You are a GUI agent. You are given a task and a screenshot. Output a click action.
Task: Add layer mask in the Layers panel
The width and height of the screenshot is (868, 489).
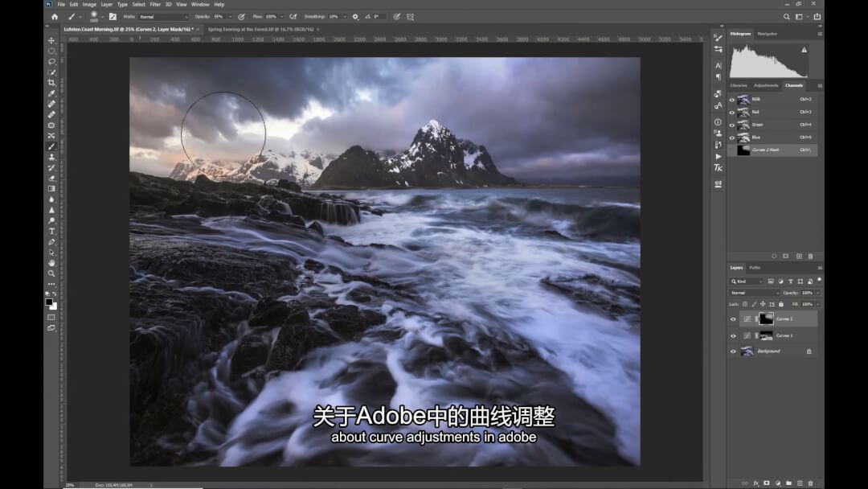(x=767, y=483)
